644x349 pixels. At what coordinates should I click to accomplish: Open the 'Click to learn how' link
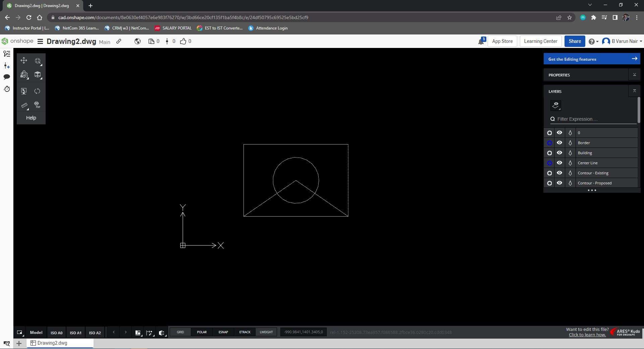(587, 335)
